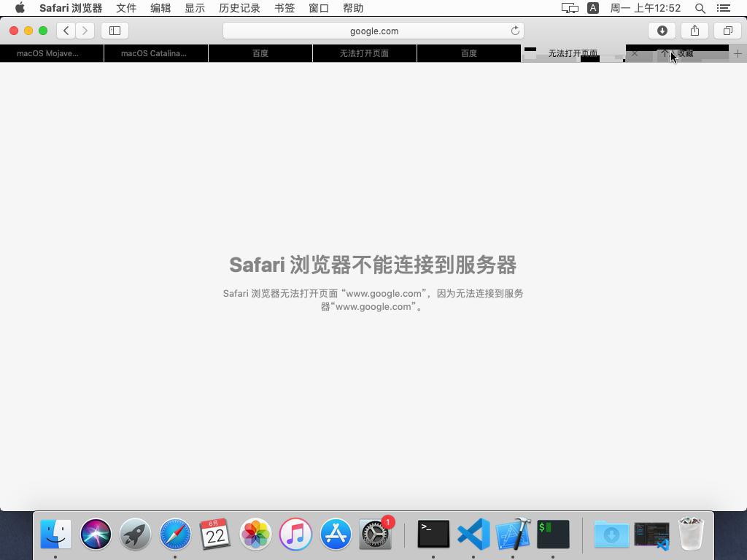Open Finder from the Dock
The height and width of the screenshot is (560, 747).
tap(55, 534)
